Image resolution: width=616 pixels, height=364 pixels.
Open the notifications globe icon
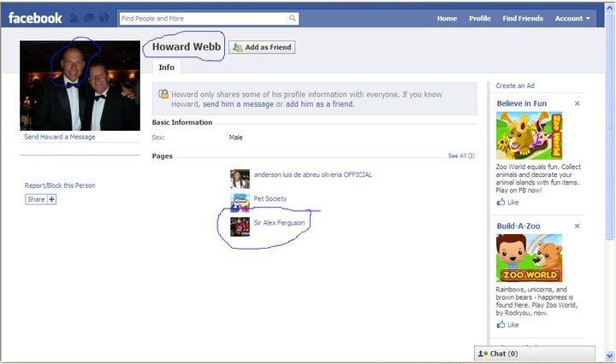coord(104,18)
